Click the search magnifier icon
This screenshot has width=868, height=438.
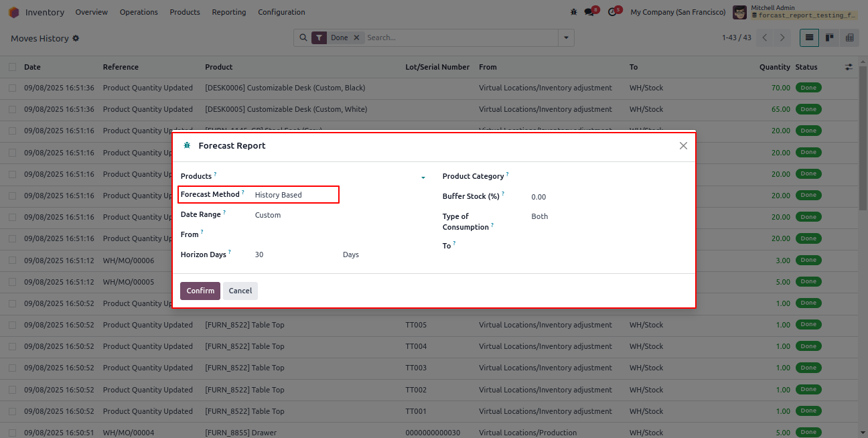point(303,38)
